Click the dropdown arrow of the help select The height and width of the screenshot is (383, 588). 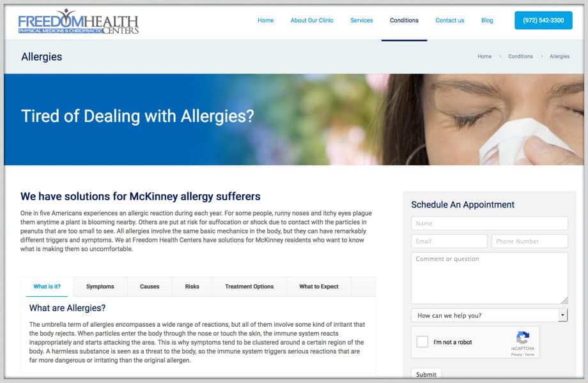tap(562, 315)
